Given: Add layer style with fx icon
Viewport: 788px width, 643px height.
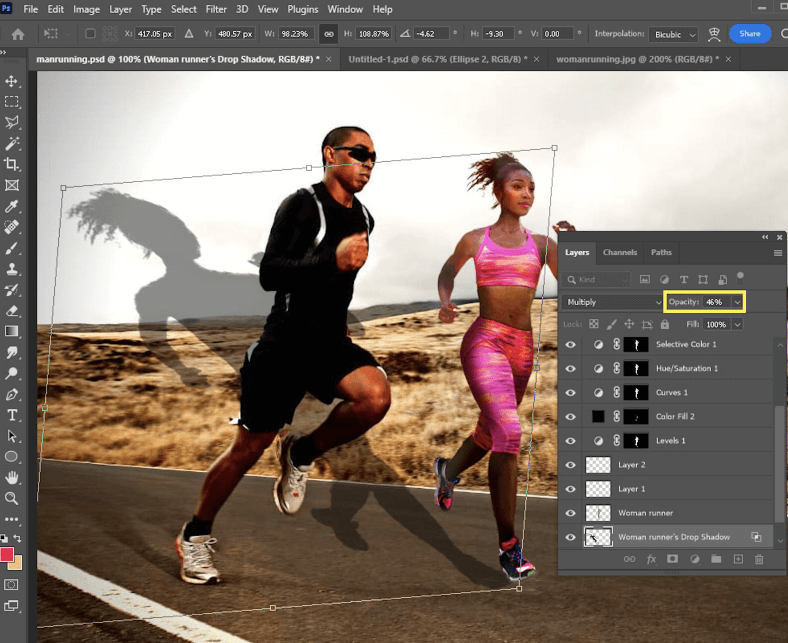Looking at the screenshot, I should click(x=650, y=560).
